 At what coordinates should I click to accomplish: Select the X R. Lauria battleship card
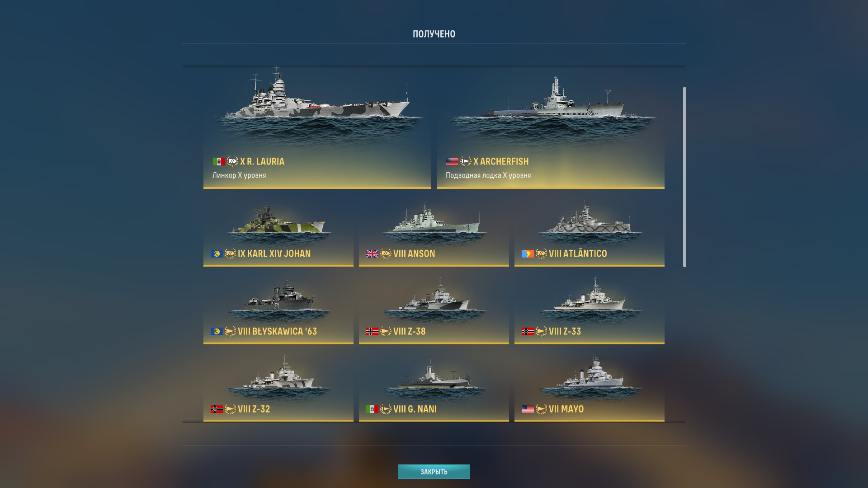pos(317,128)
